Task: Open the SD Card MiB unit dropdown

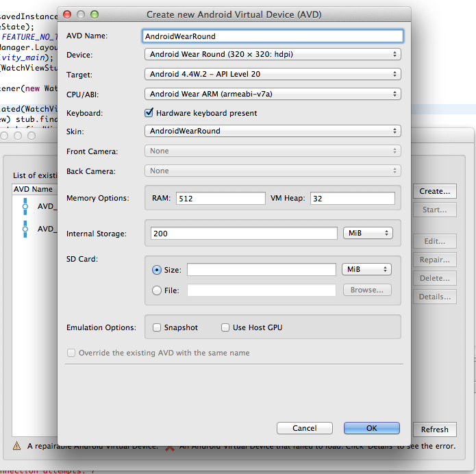Action: [366, 269]
